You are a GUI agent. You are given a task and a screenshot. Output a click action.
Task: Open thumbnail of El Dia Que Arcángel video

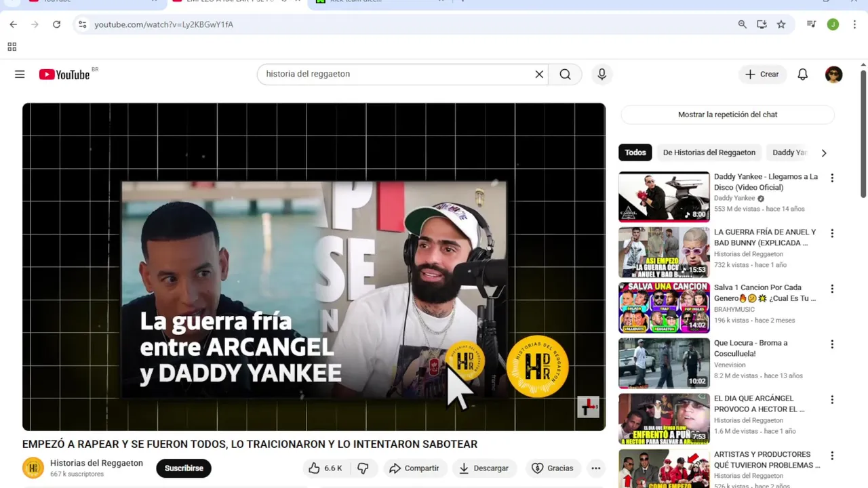664,419
